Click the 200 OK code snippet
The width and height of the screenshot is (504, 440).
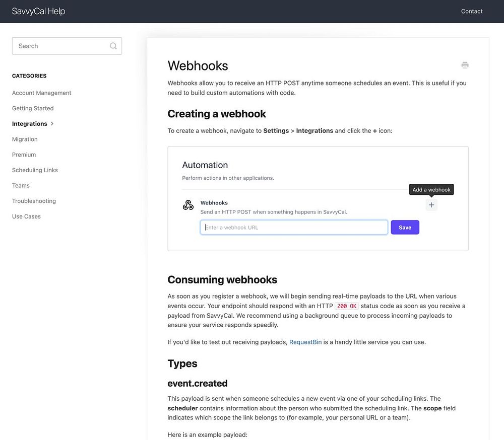coord(347,306)
